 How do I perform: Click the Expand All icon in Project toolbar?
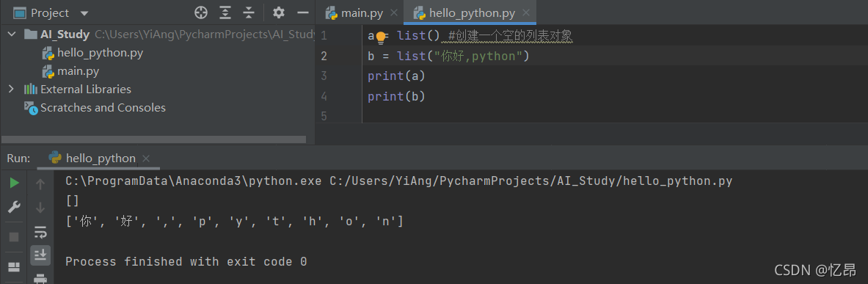[225, 12]
